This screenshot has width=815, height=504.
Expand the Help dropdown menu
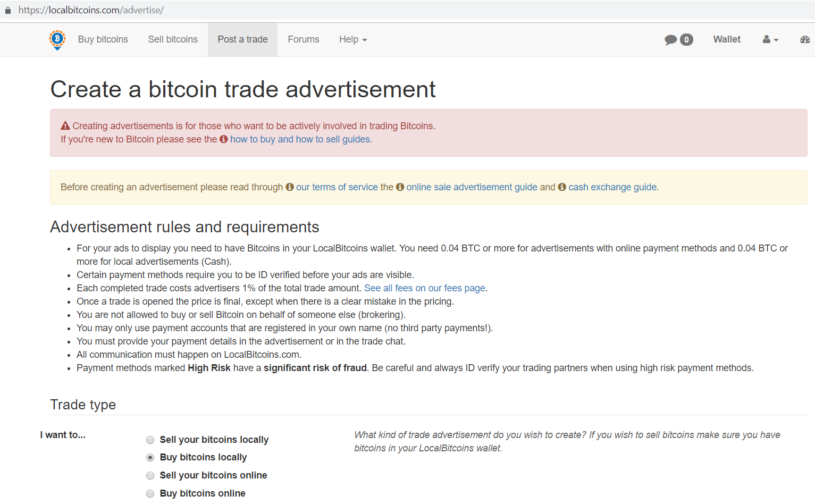point(353,39)
